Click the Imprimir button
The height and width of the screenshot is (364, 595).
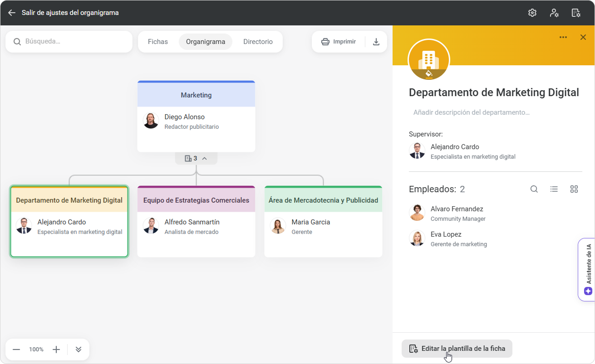339,42
